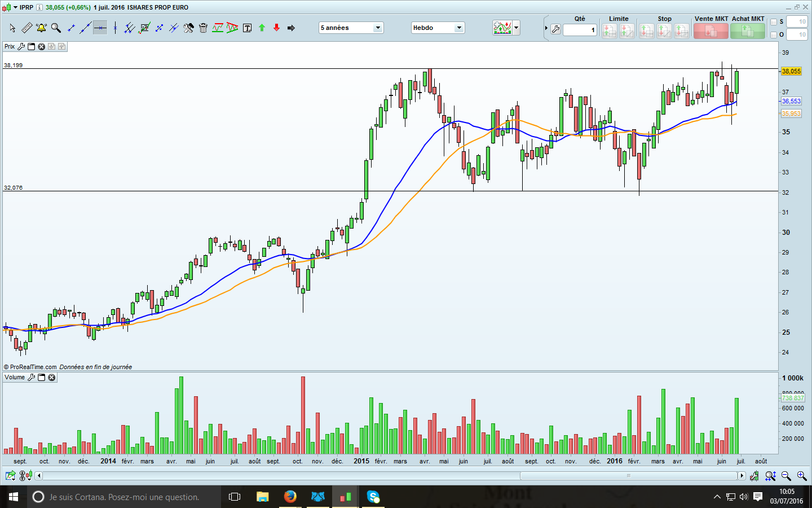Viewport: 812px width, 508px height.
Task: Enable the S checkbox
Action: (x=774, y=22)
